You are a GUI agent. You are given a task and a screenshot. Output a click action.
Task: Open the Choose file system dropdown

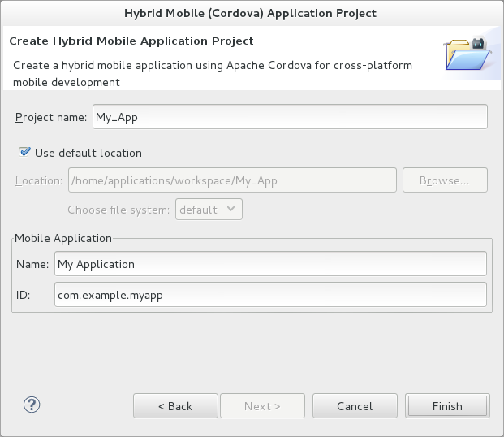pos(209,210)
